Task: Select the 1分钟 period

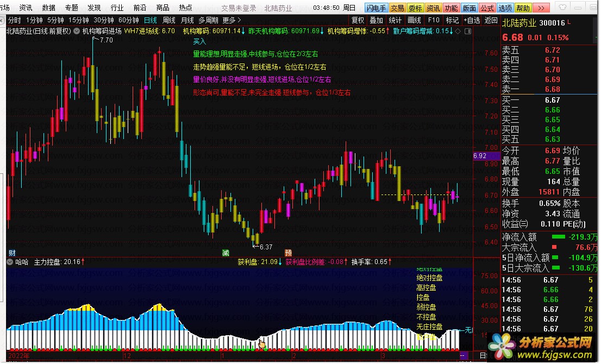Action: coord(34,20)
